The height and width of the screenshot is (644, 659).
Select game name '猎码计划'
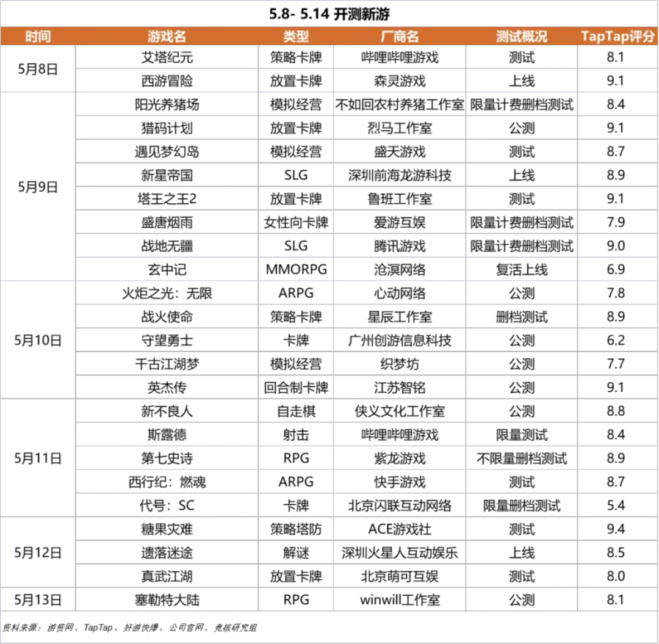(167, 128)
